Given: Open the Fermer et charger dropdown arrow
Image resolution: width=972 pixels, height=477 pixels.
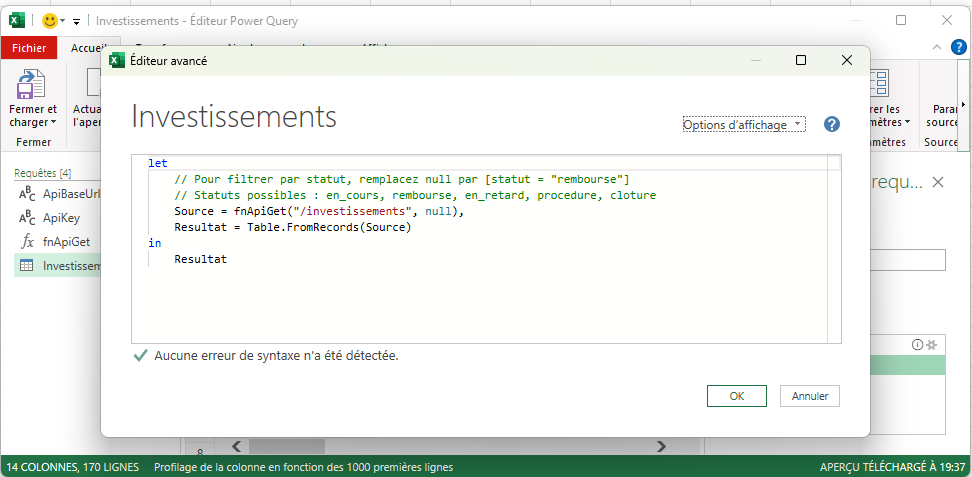Looking at the screenshot, I should point(54,123).
